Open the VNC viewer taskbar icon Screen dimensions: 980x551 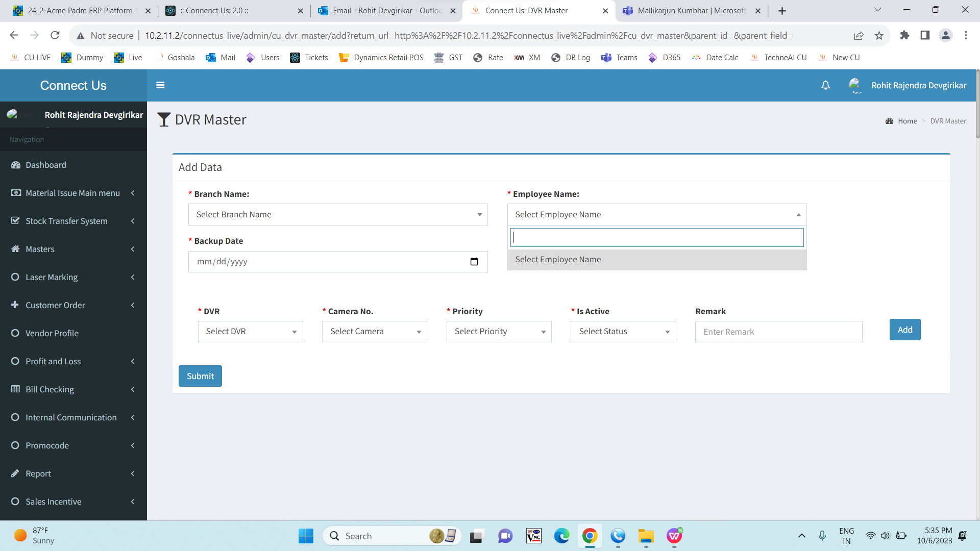(533, 536)
